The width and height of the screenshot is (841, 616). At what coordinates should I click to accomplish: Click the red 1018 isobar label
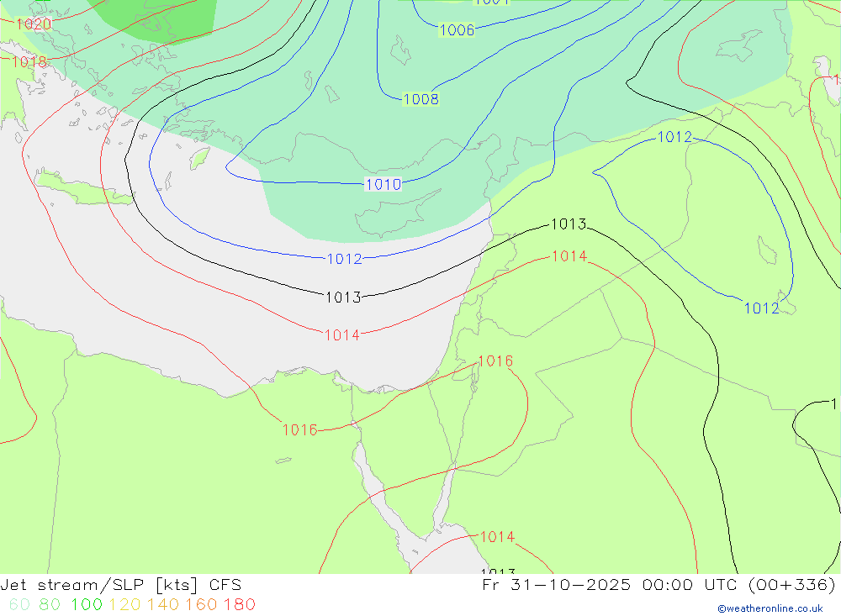tap(29, 62)
